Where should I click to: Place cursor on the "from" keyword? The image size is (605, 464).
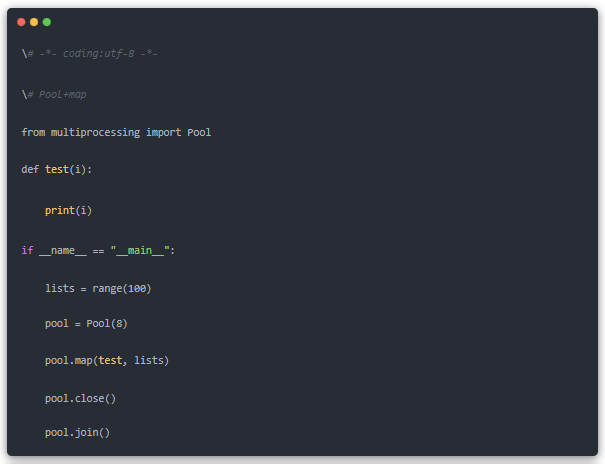pos(33,132)
